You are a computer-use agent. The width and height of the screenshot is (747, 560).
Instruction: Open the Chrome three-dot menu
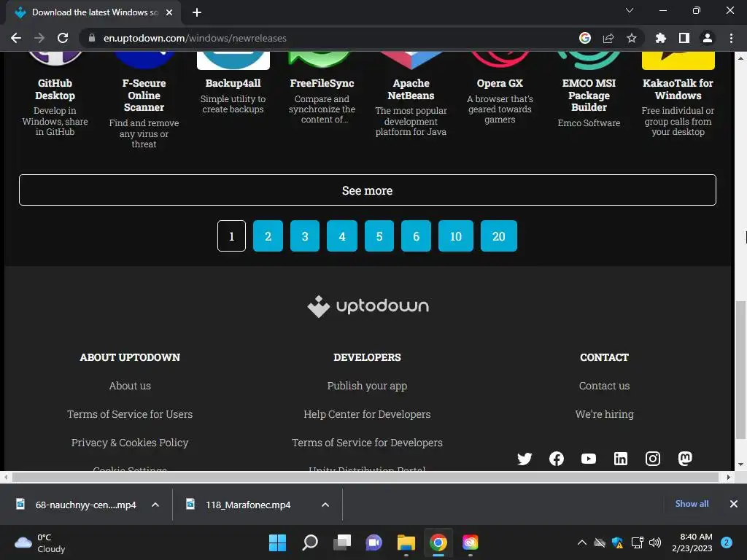(x=731, y=38)
